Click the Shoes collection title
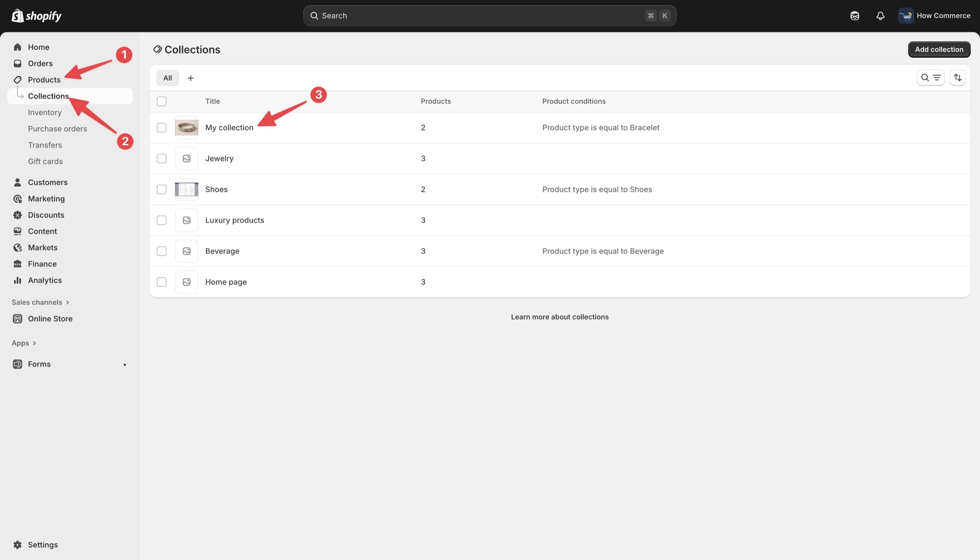Viewport: 980px width, 560px height. (216, 189)
